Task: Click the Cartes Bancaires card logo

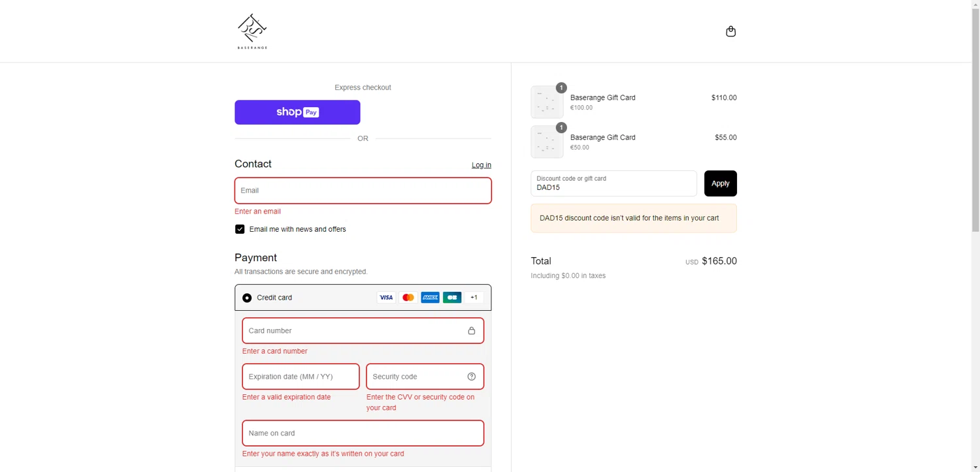Action: (x=452, y=298)
